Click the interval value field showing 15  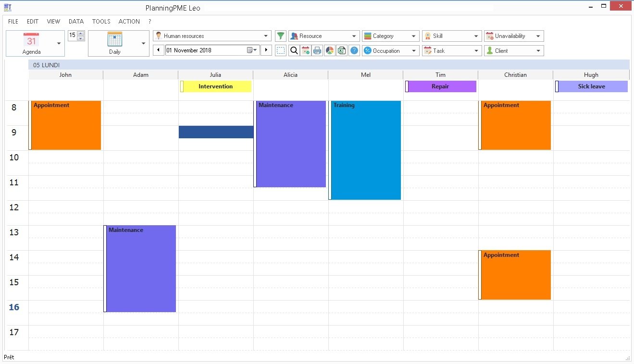click(x=72, y=35)
